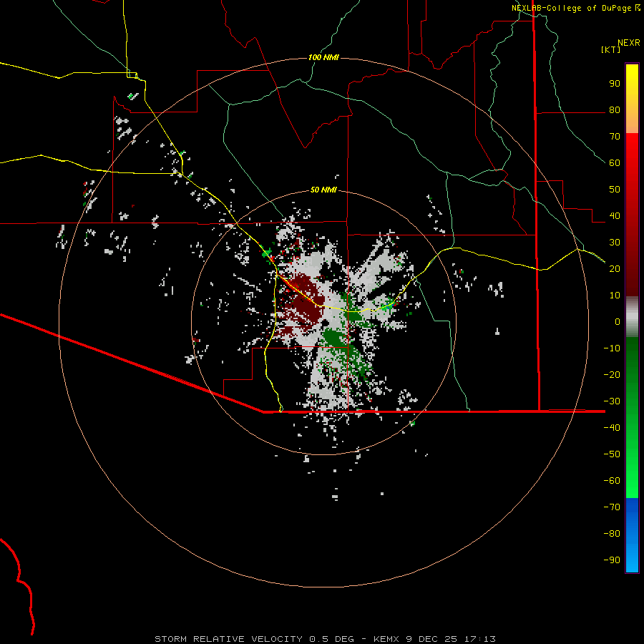The height and width of the screenshot is (644, 644).
Task: Click the -30 value on the velocity scale
Action: 612,401
